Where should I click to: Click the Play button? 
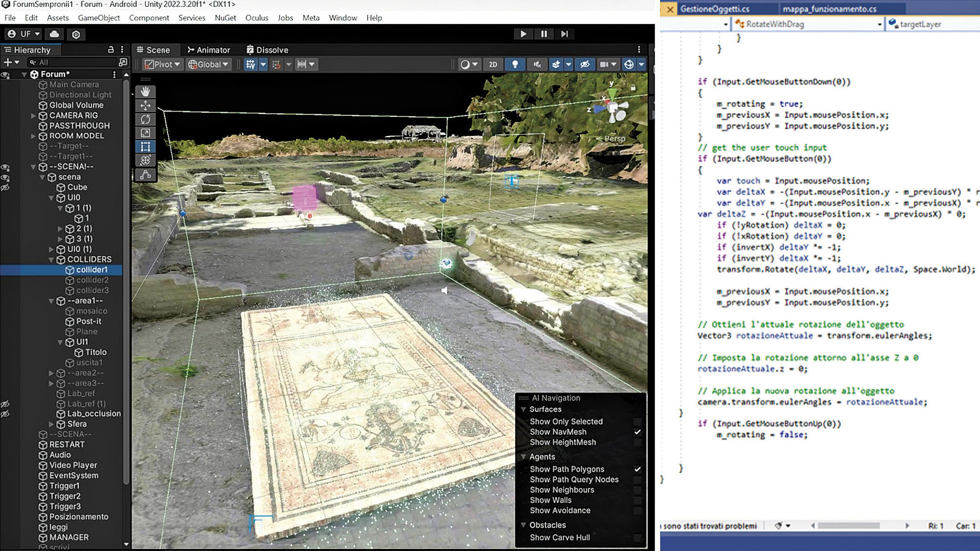click(x=523, y=34)
